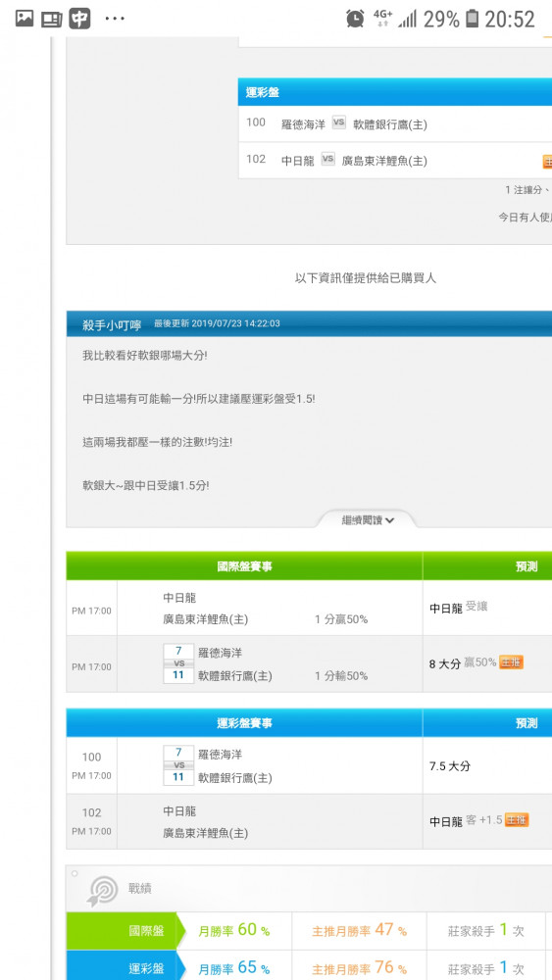Click the orange 主推 badge next to 8 大分
The height and width of the screenshot is (980, 552).
click(512, 662)
